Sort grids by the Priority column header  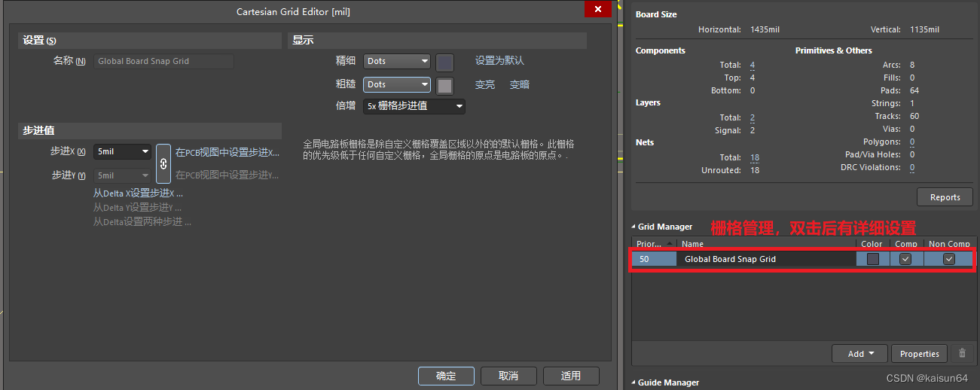654,244
